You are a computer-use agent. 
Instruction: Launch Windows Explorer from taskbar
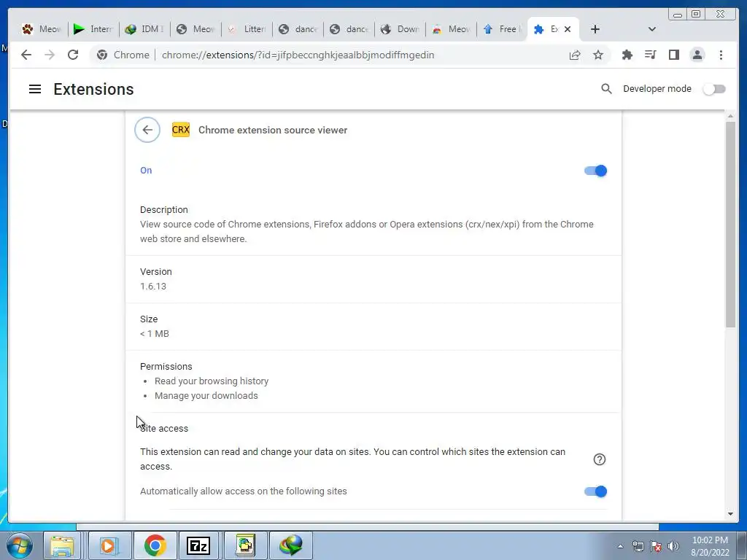click(x=63, y=545)
